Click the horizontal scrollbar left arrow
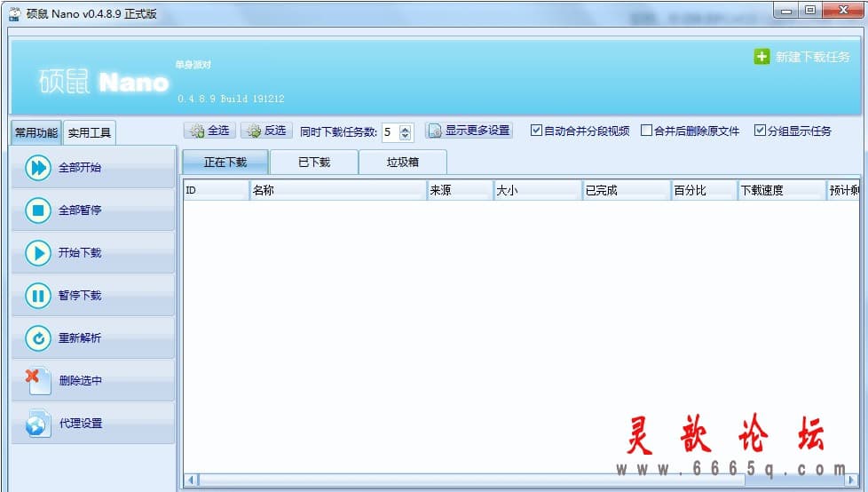Viewport: 868px width, 492px height. click(191, 480)
